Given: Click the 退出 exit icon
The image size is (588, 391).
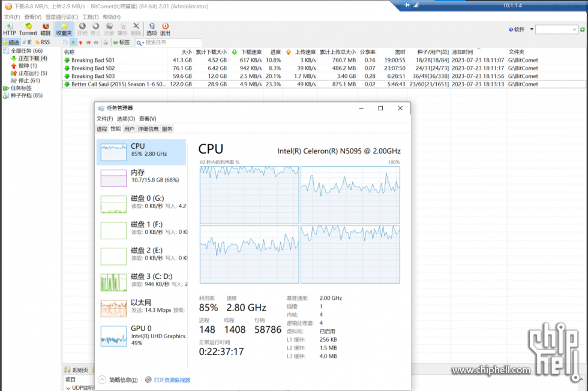Looking at the screenshot, I should click(165, 29).
